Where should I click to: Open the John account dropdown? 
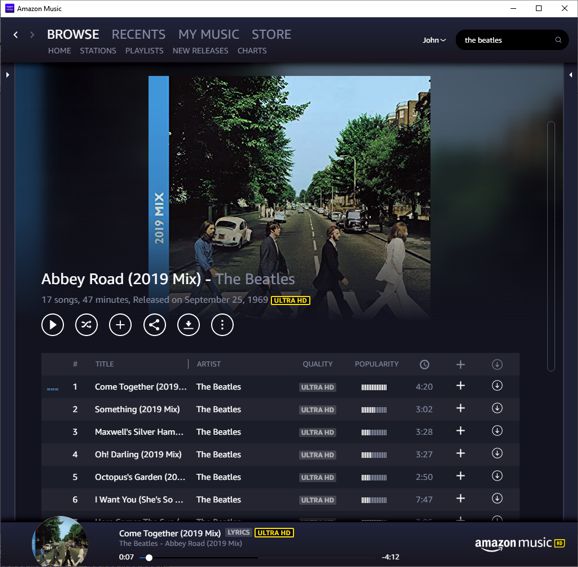[434, 40]
